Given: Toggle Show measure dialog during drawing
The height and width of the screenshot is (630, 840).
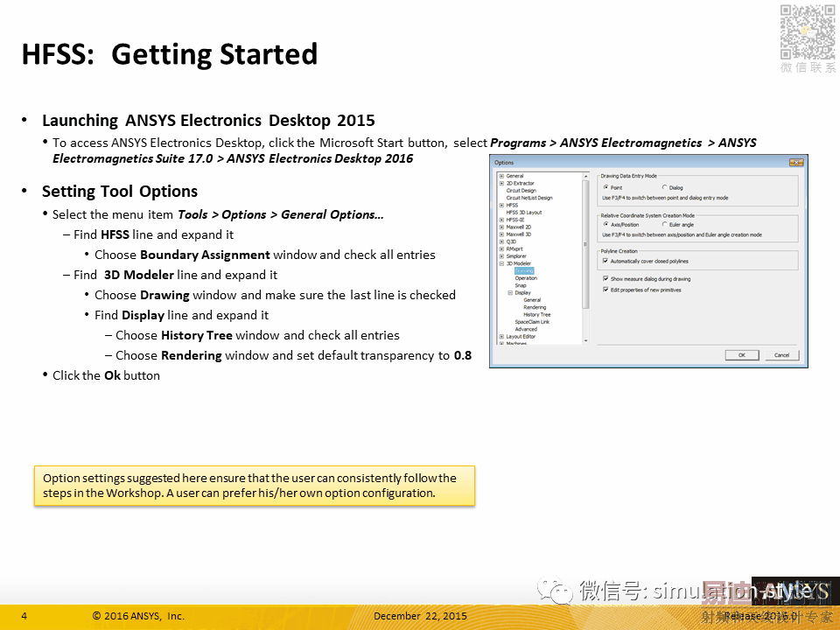Looking at the screenshot, I should pyautogui.click(x=605, y=278).
